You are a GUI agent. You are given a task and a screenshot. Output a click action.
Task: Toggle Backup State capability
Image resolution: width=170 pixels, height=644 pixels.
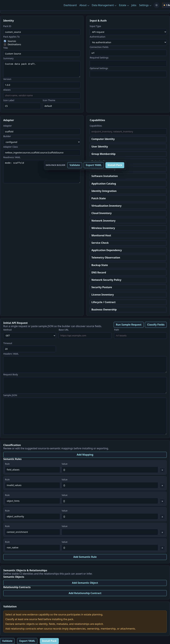point(128,265)
